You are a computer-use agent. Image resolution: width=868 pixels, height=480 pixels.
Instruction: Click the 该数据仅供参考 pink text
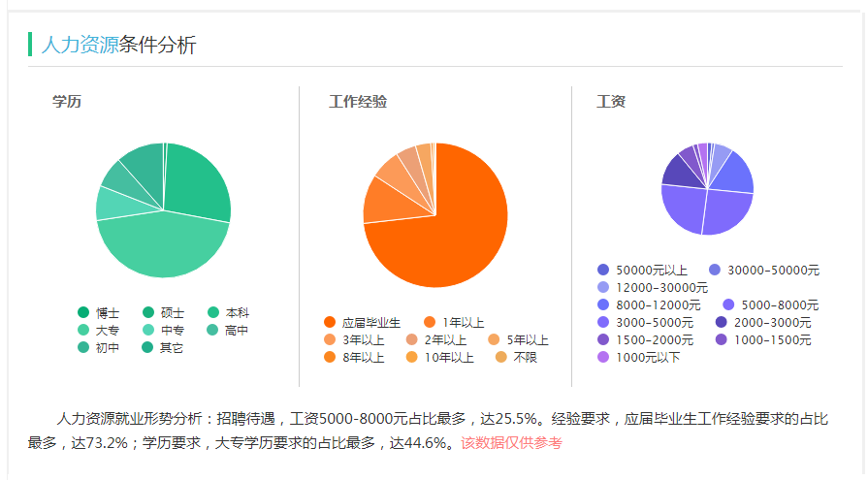511,443
